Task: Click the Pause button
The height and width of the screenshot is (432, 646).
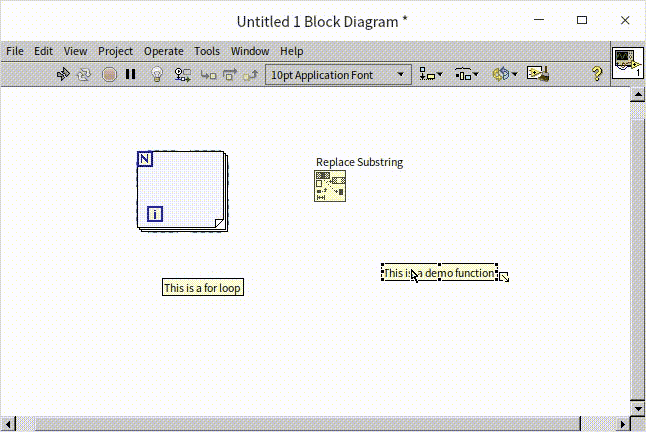Action: coord(131,74)
